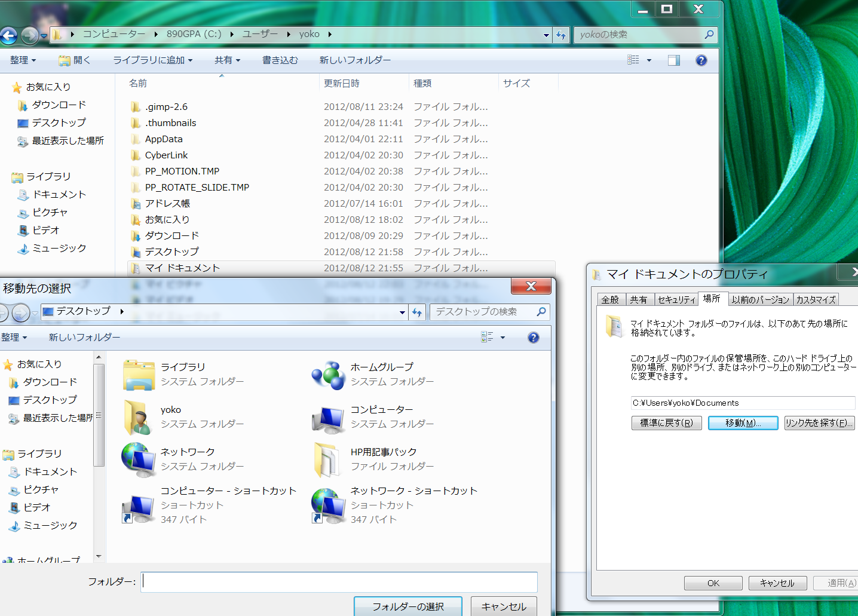Switch to the セキュリティ tab
Image resolution: width=858 pixels, height=616 pixels.
[x=676, y=299]
